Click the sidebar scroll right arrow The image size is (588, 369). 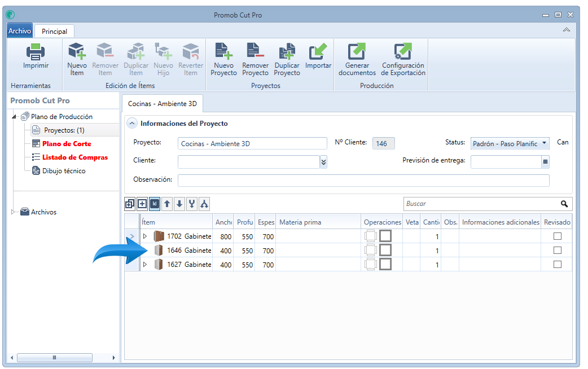[113, 357]
